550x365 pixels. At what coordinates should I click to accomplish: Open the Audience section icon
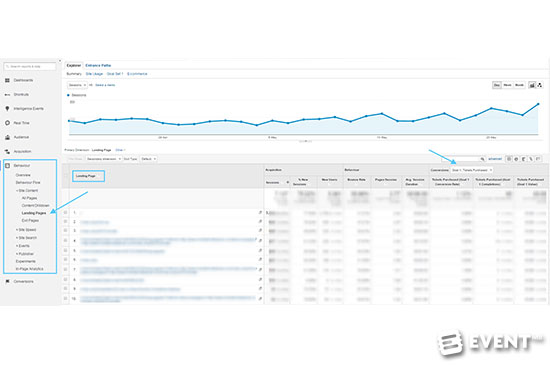(7, 137)
